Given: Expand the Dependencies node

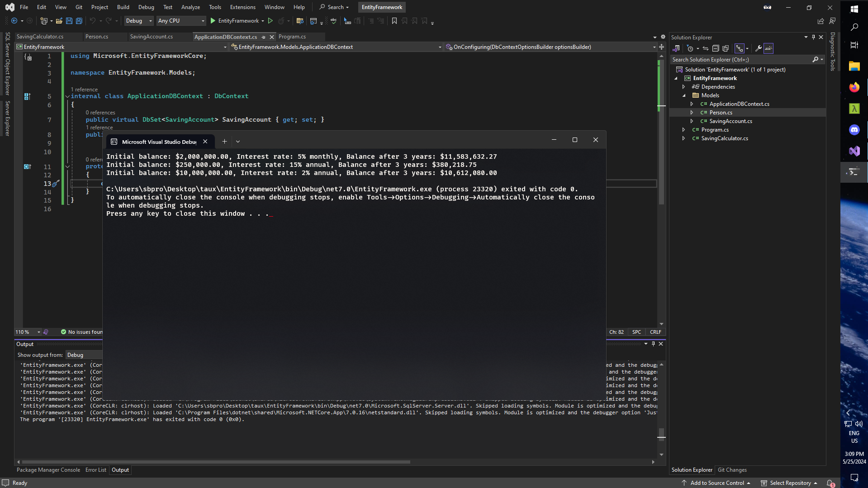Looking at the screenshot, I should pos(684,87).
